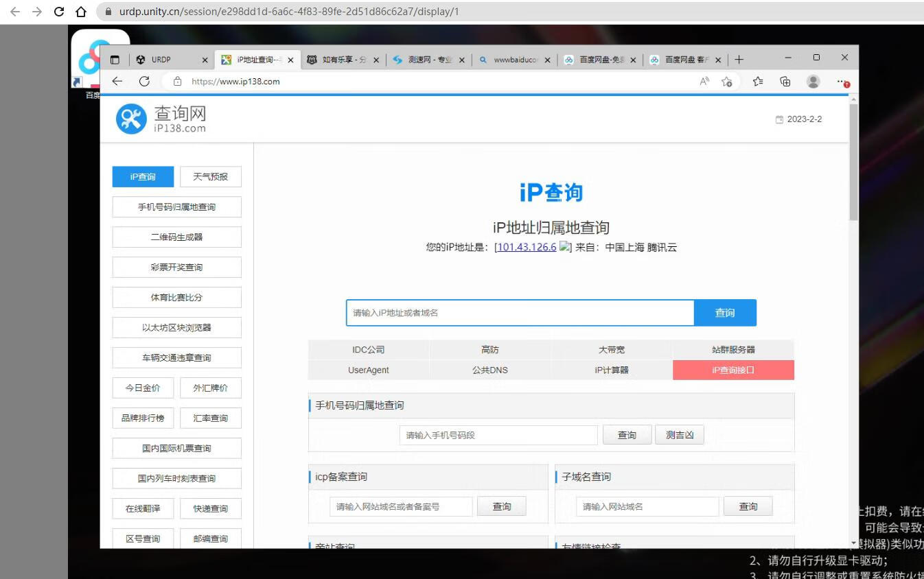Select 天气预报 in the left sidebar
Image resolution: width=924 pixels, height=579 pixels.
click(210, 176)
